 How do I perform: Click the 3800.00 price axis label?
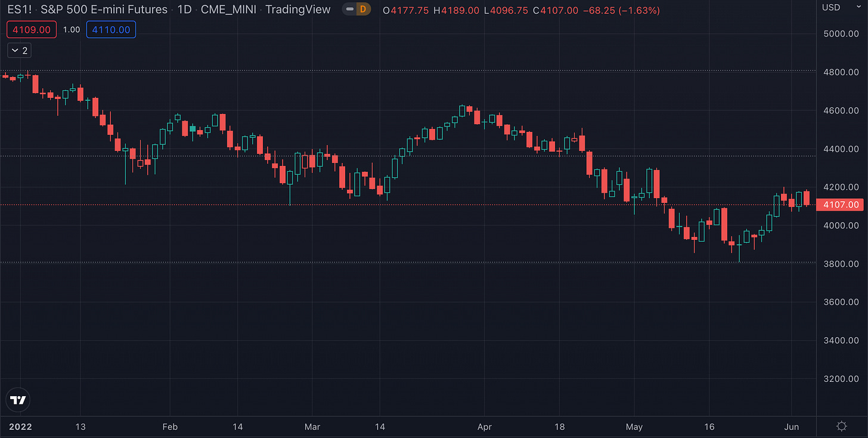click(x=841, y=264)
